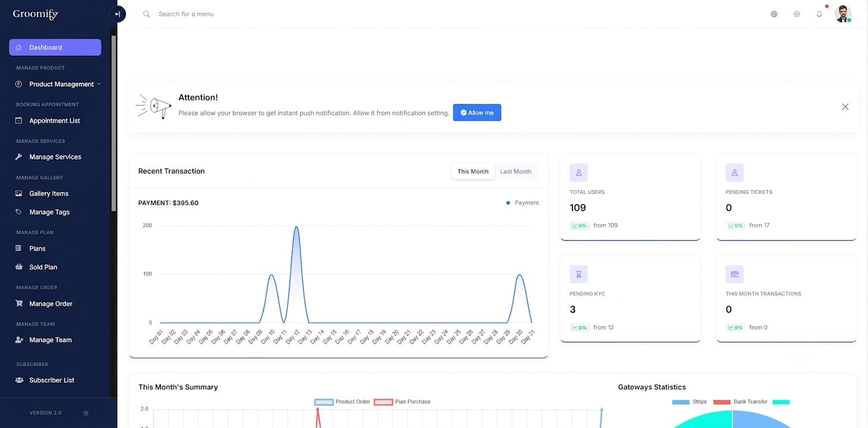This screenshot has height=428, width=868.
Task: Toggle the Plan Purchase legend swatch
Action: pos(383,402)
